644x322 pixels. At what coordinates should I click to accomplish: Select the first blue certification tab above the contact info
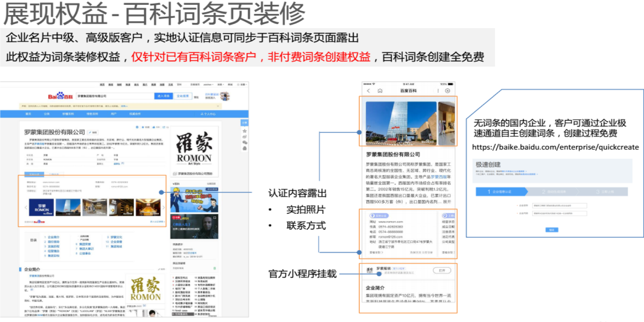click(34, 174)
